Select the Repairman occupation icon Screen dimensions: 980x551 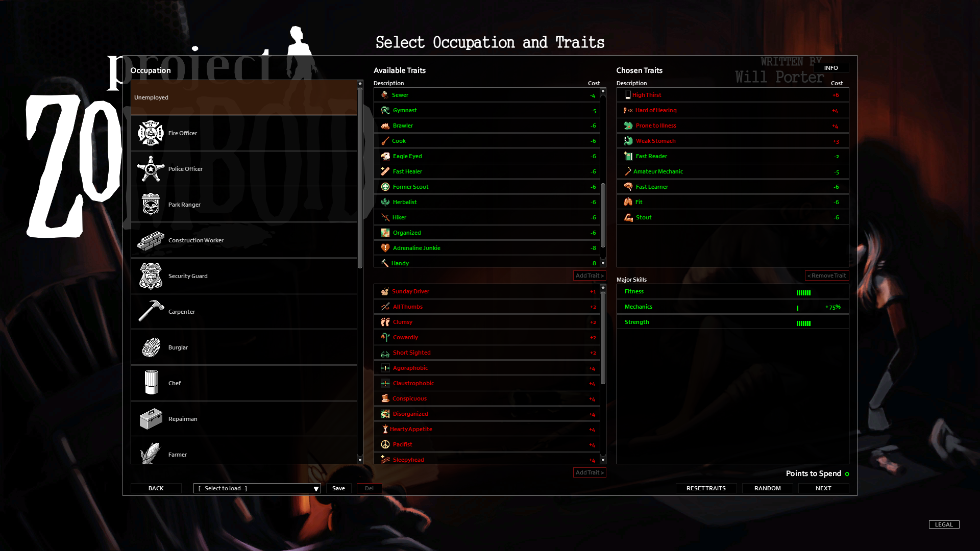click(150, 418)
